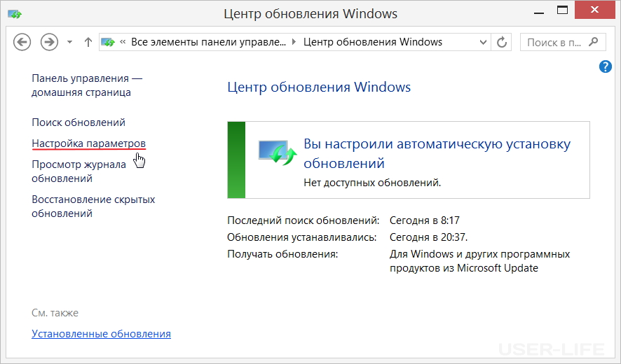Click the location icon in the address bar
The width and height of the screenshot is (621, 364).
[x=108, y=42]
